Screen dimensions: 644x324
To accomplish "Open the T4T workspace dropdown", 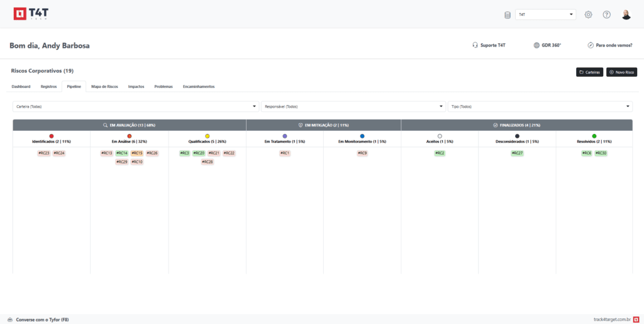I will 545,14.
